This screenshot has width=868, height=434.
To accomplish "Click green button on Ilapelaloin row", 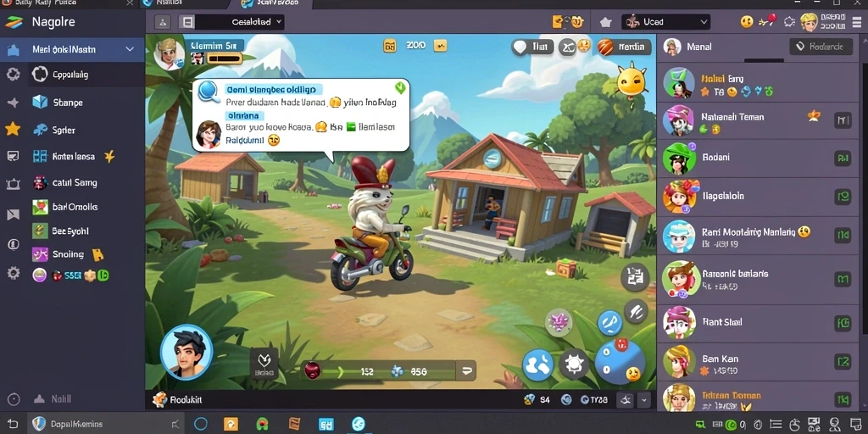I will coord(843,196).
